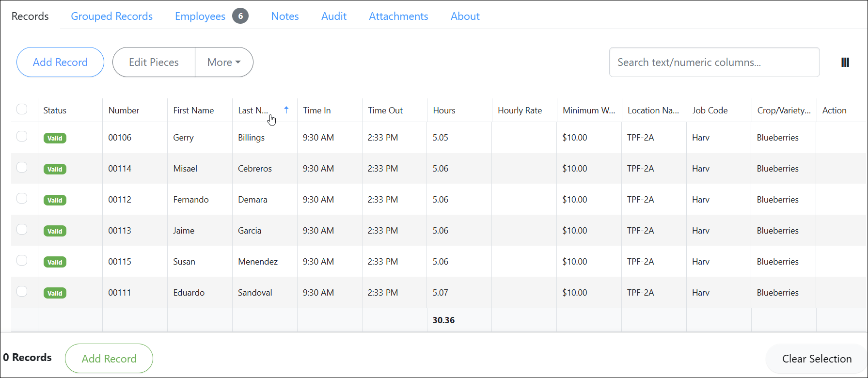Toggle the select-all header checkbox

click(x=22, y=109)
